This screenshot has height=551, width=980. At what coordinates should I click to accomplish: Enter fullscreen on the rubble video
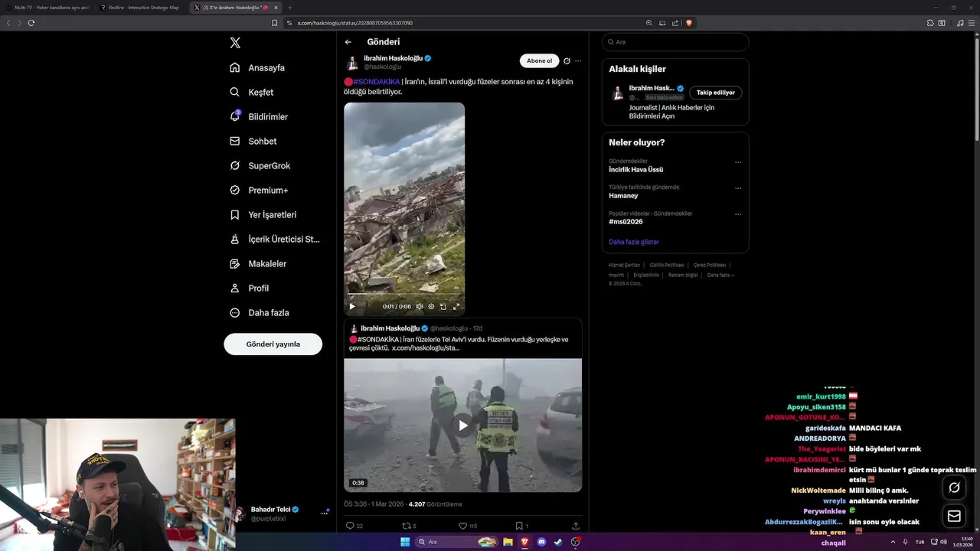456,306
